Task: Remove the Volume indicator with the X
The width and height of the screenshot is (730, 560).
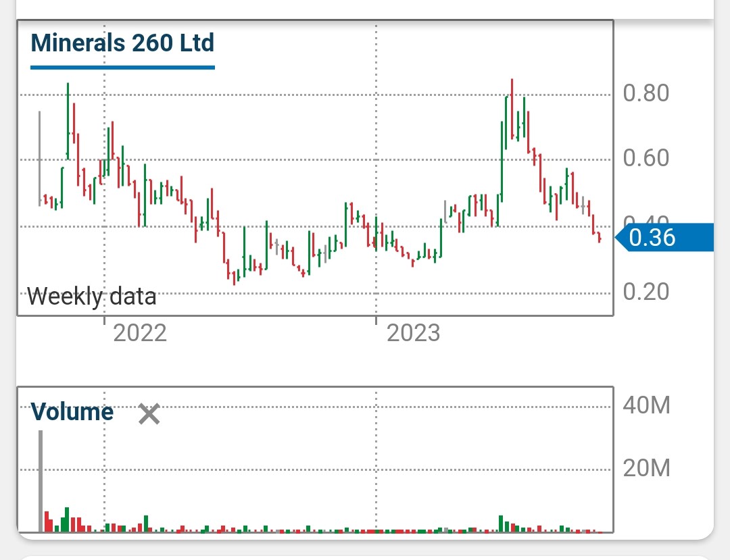Action: click(x=149, y=414)
